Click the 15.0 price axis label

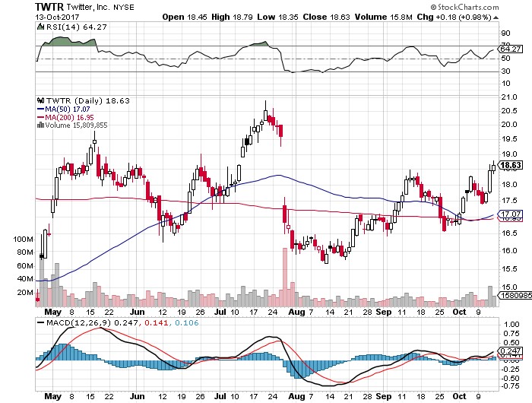point(509,287)
